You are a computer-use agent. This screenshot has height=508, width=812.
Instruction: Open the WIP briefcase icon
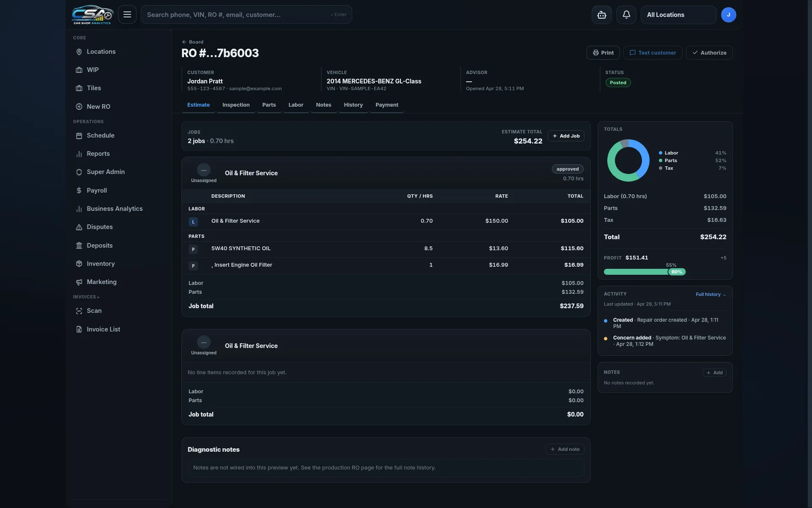[79, 70]
